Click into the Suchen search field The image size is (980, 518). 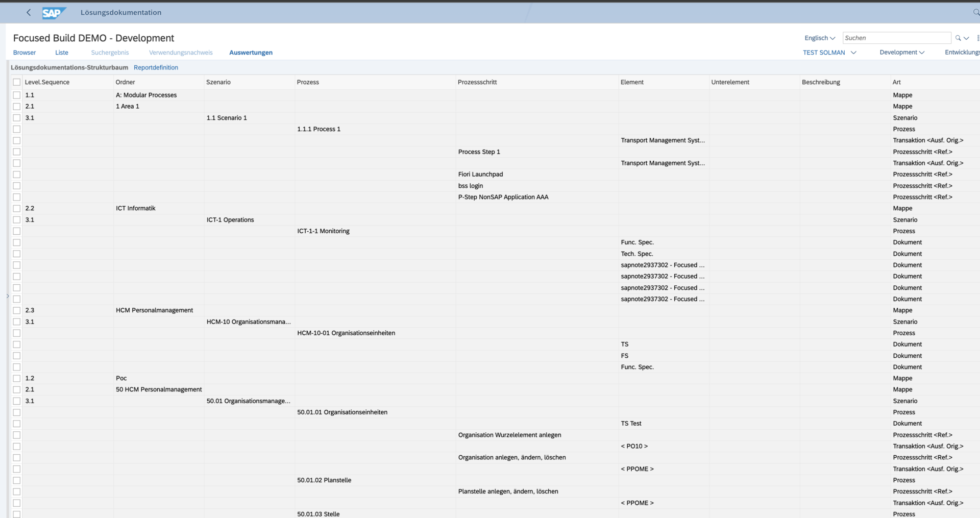tap(896, 38)
